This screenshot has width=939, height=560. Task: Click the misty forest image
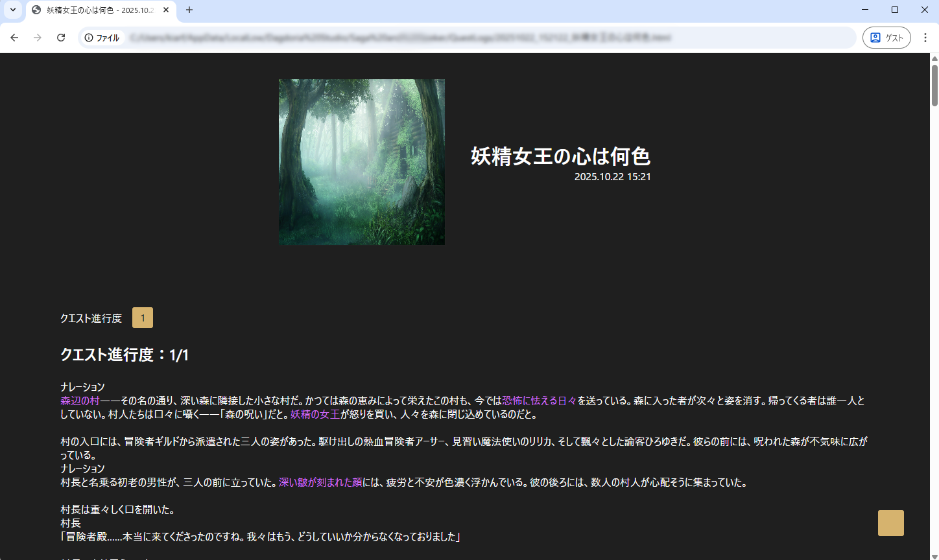[361, 161]
